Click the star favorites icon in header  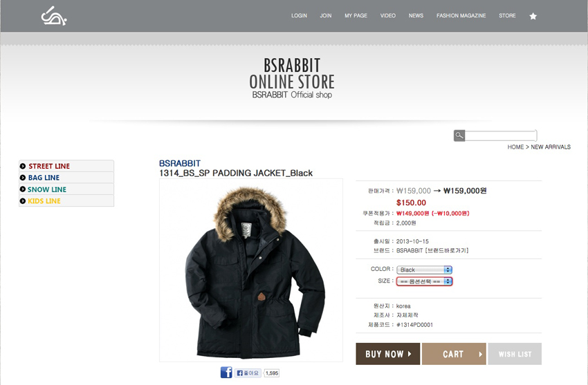click(x=533, y=16)
